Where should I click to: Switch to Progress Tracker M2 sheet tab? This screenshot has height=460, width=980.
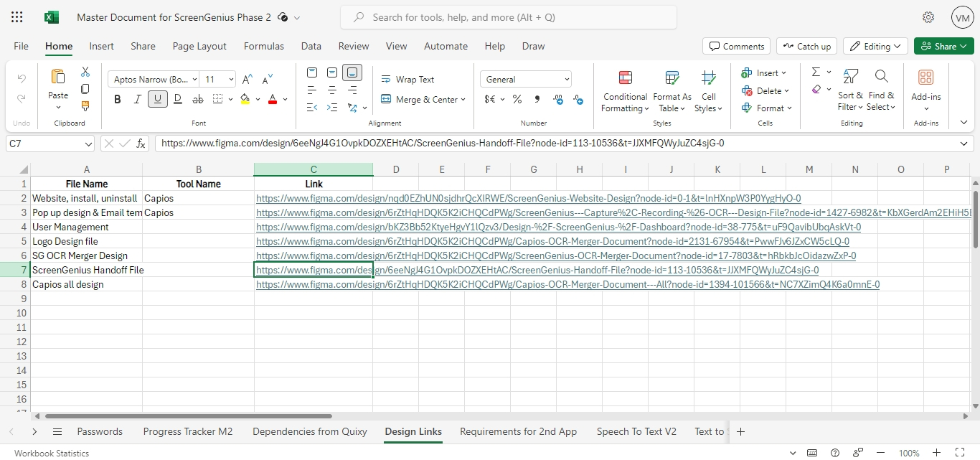[x=188, y=431]
